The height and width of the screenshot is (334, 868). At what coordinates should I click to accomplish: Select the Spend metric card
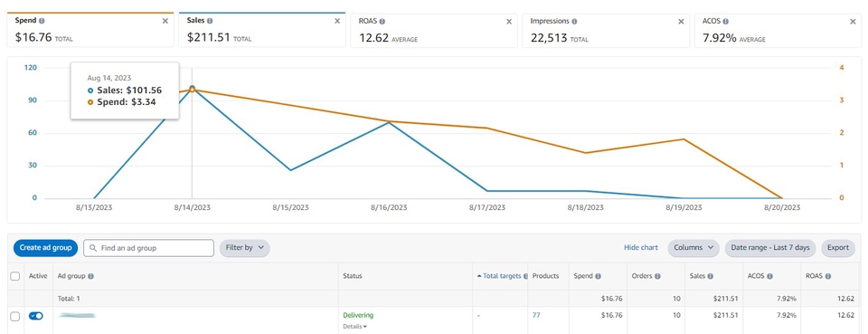(90, 30)
